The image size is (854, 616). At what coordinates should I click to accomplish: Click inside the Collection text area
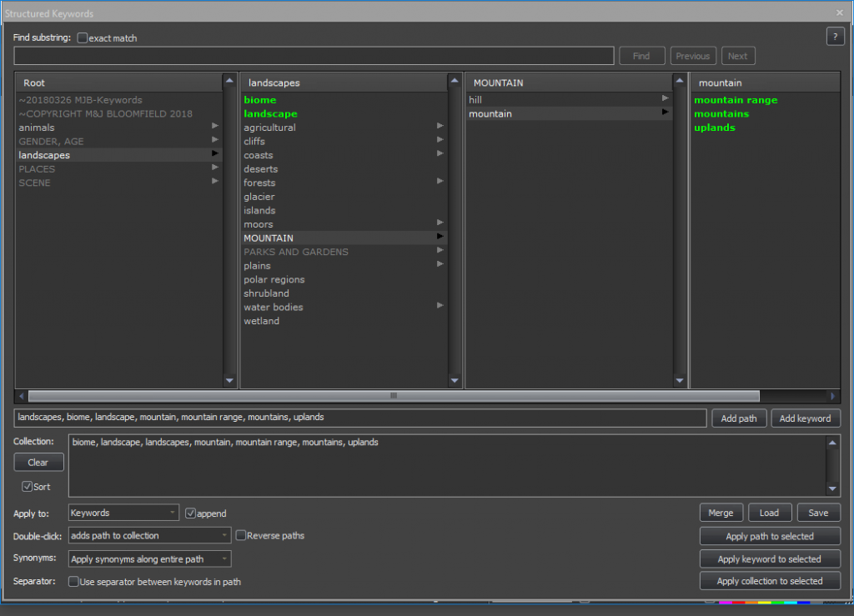click(447, 466)
